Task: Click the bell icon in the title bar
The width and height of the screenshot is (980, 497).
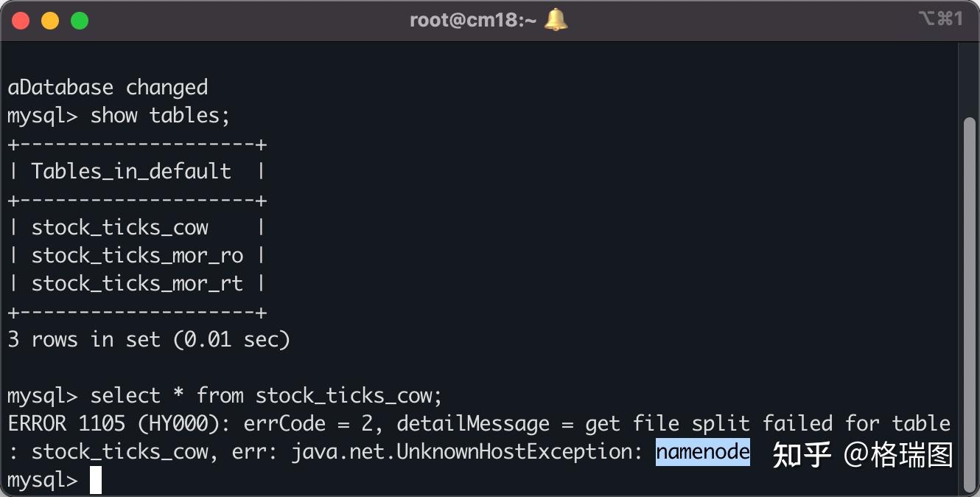Action: click(556, 20)
